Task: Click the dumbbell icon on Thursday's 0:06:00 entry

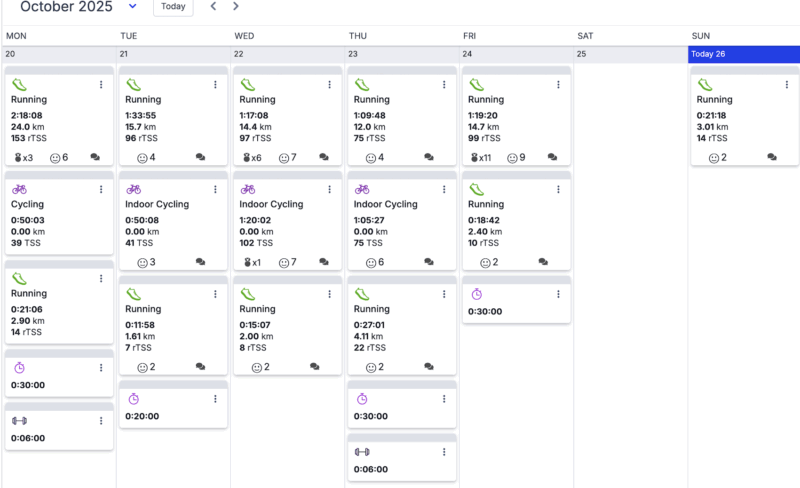Action: tap(362, 452)
